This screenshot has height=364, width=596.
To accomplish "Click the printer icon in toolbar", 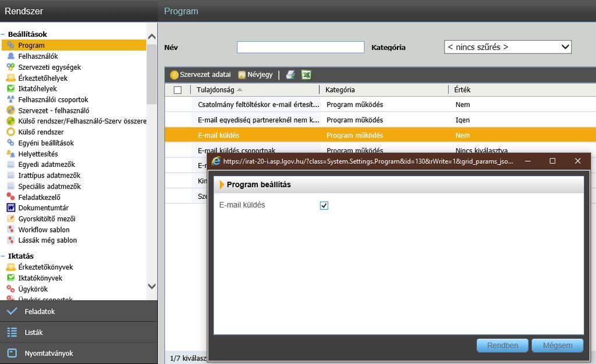I will [291, 75].
